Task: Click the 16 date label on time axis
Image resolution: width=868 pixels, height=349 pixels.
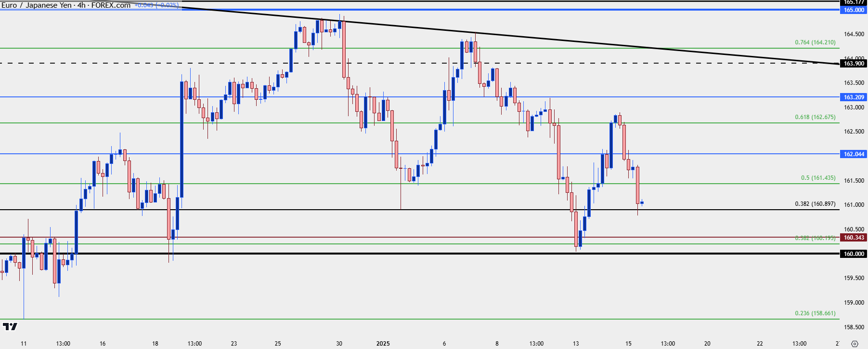Action: click(x=103, y=344)
